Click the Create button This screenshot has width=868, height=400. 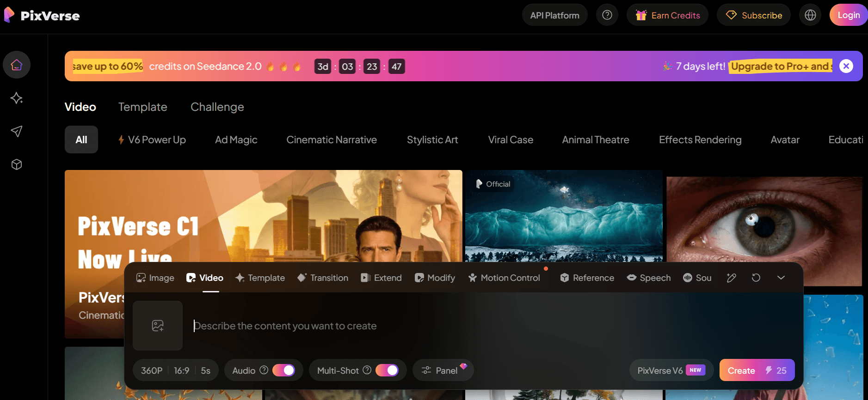[757, 370]
